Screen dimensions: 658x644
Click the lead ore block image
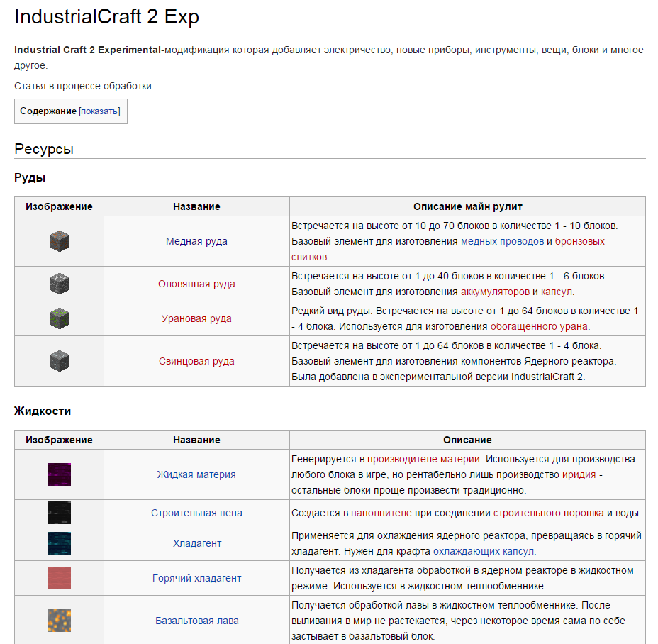click(x=59, y=360)
